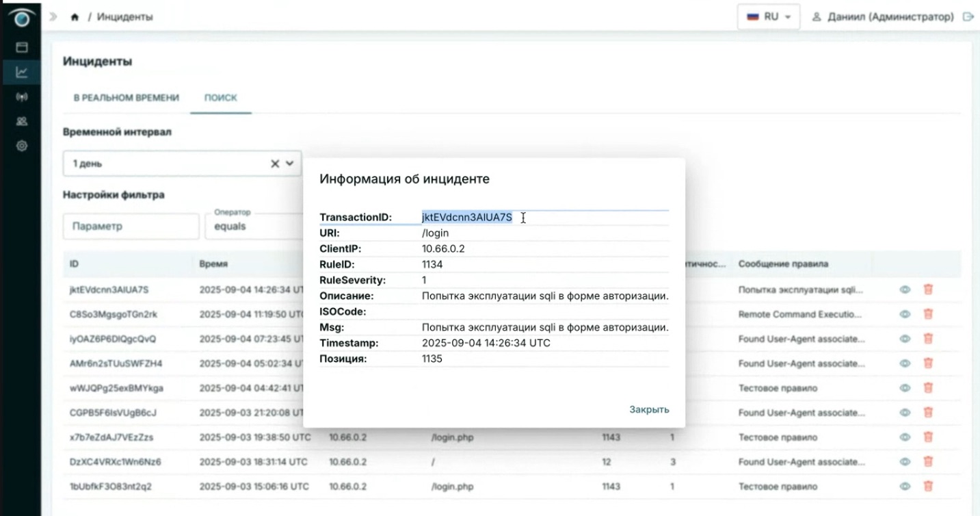Select ID cell AMr6n2sTUuSWFZH4

(116, 363)
